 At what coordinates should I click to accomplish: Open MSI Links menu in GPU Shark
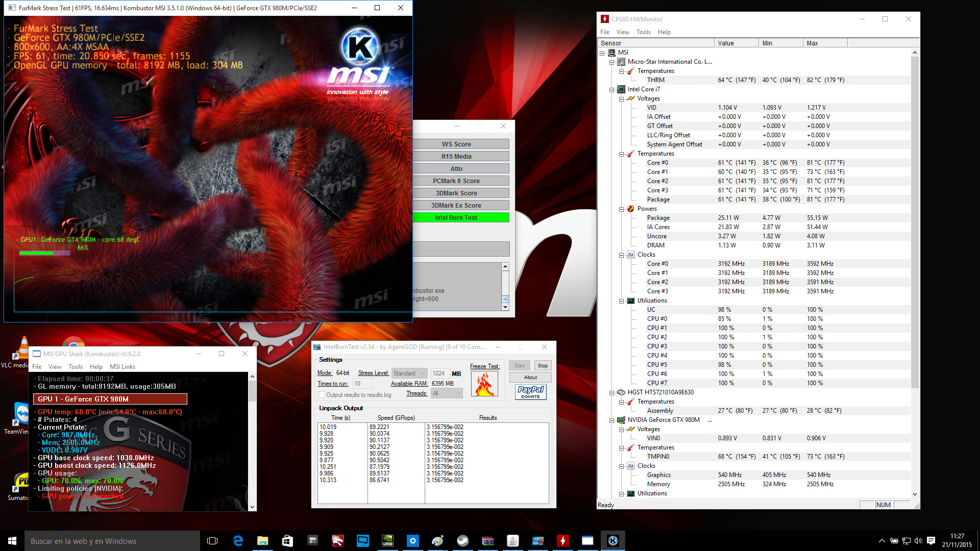[122, 367]
